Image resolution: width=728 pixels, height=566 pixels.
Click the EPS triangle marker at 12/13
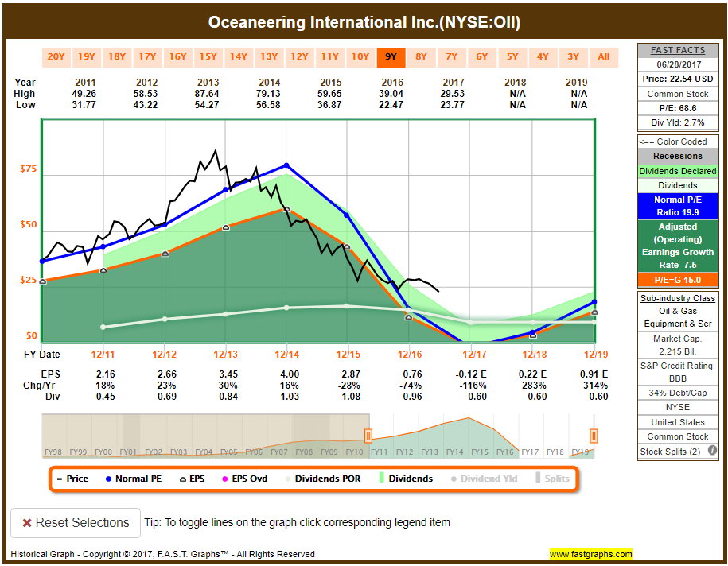226,228
